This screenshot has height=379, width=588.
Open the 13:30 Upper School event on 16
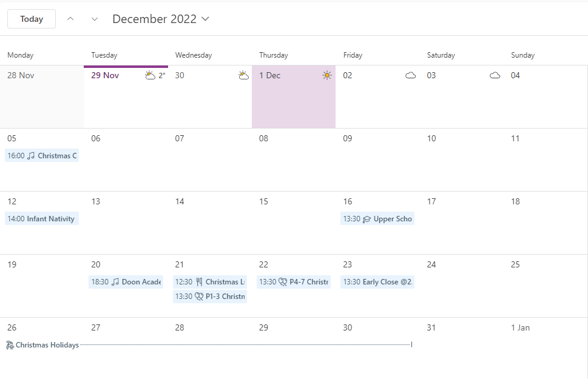(377, 219)
